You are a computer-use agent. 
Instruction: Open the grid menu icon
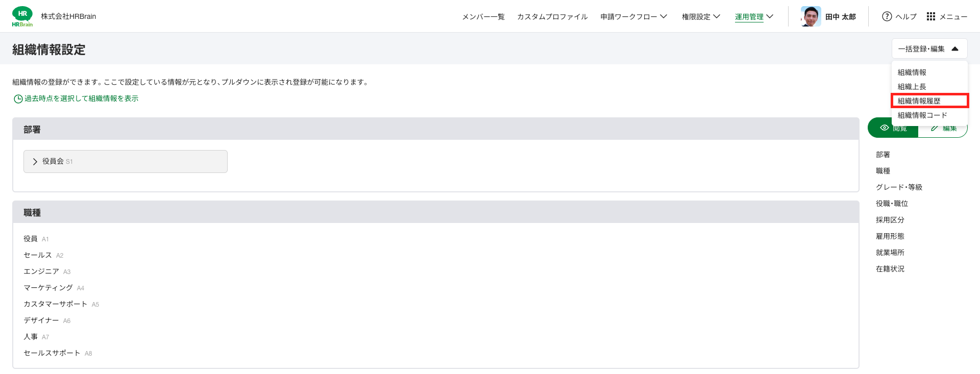(x=931, y=16)
